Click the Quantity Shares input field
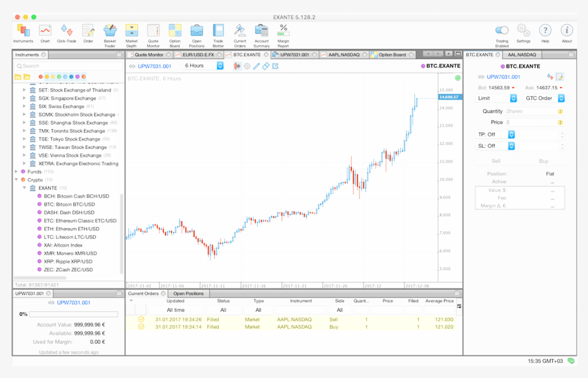 click(x=534, y=111)
